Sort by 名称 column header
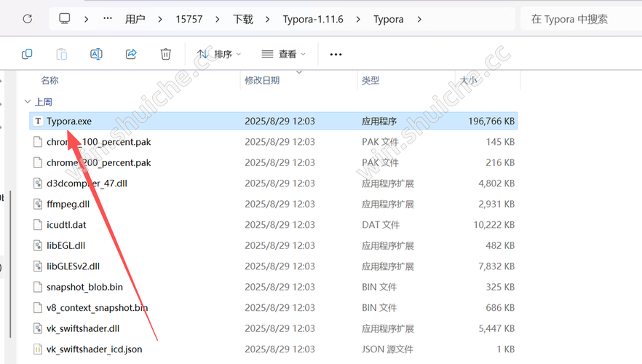The height and width of the screenshot is (364, 642). coord(49,80)
